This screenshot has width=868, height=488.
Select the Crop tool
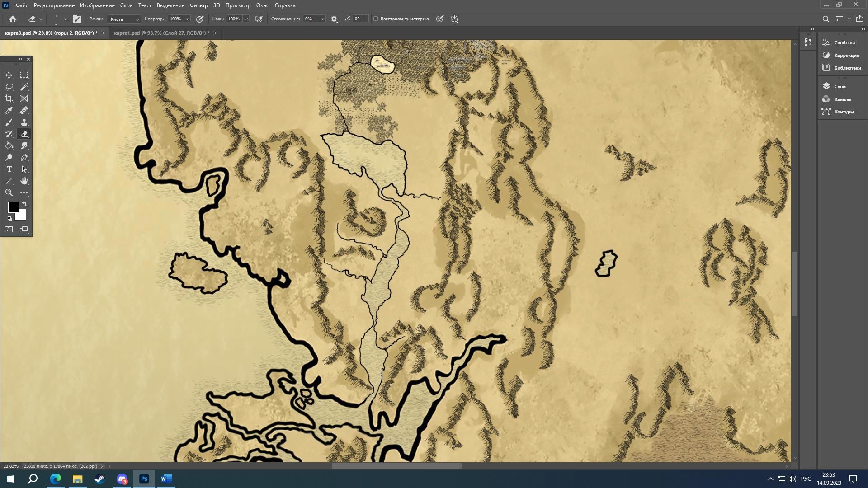click(9, 99)
